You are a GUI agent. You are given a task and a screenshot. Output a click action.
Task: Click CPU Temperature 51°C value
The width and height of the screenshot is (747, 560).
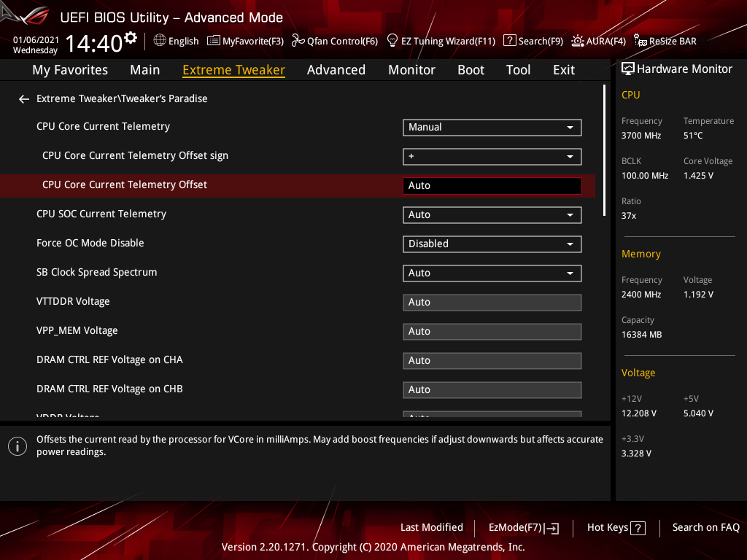point(693,136)
